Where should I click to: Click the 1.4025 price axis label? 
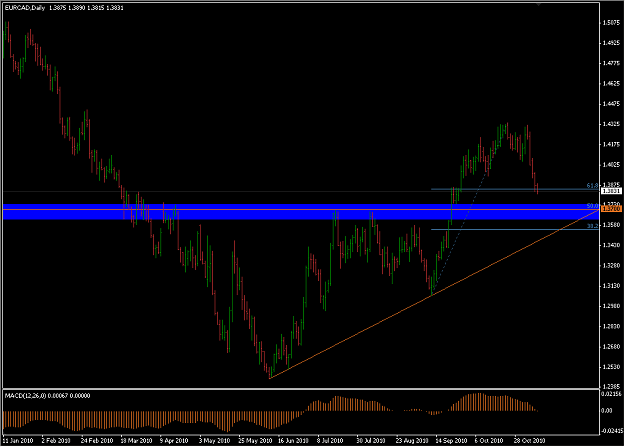[611, 164]
